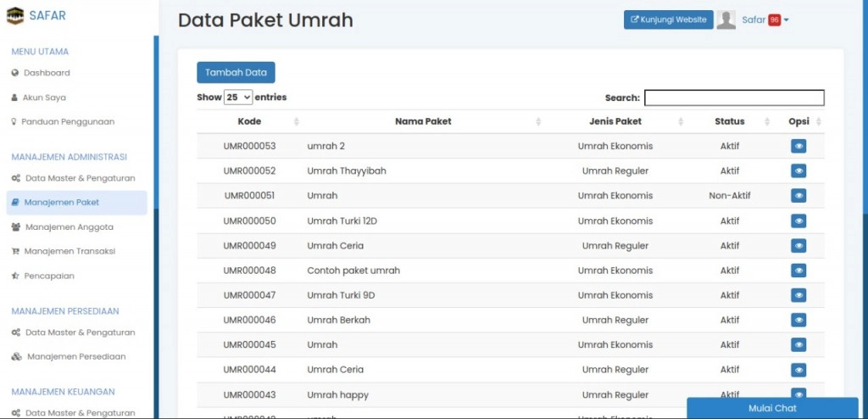Click eye icon for Umrah Turki 12D
The width and height of the screenshot is (868, 419).
tap(798, 221)
